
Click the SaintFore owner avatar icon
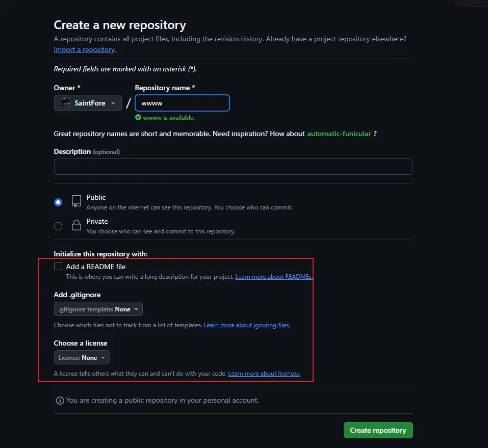pos(66,103)
